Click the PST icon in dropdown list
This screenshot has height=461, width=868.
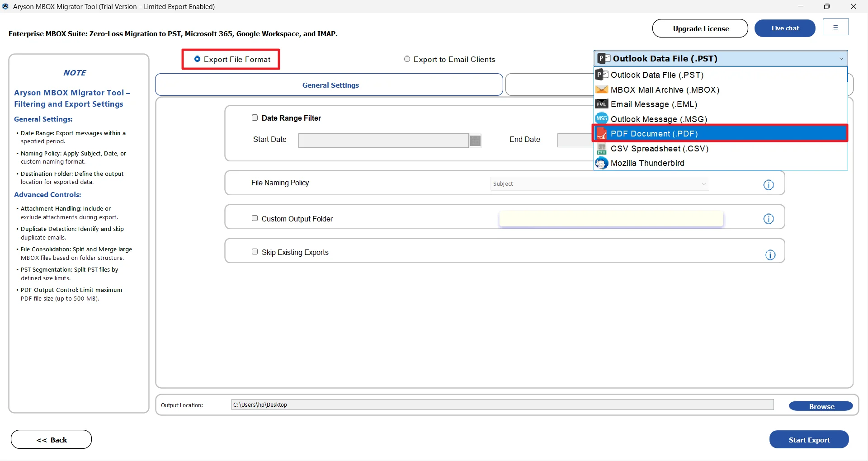(x=602, y=75)
